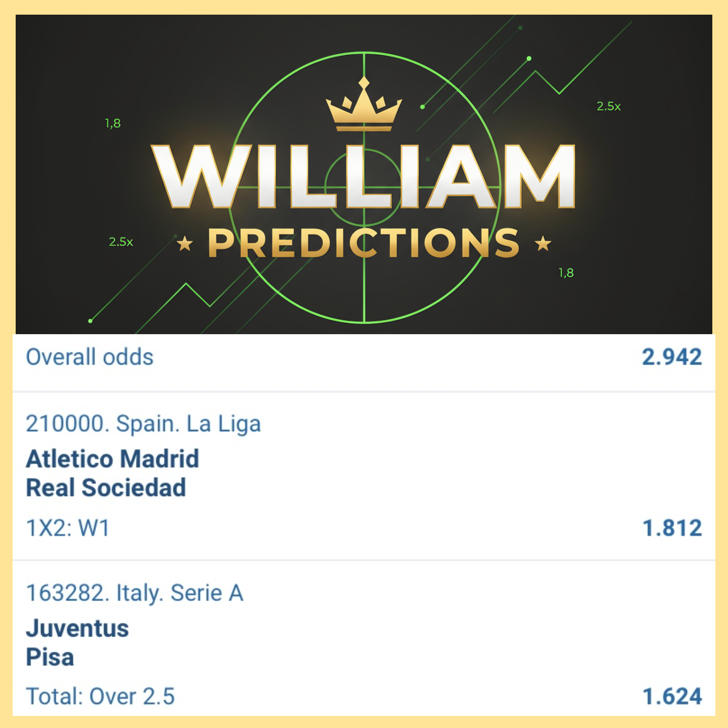Click the 1.812 odds value

point(672,528)
